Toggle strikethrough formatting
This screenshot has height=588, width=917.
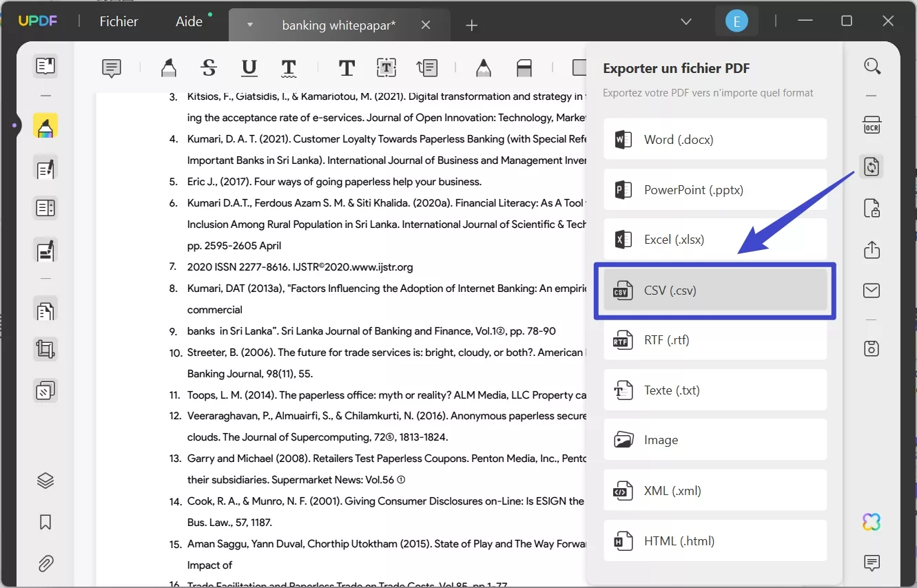point(209,67)
